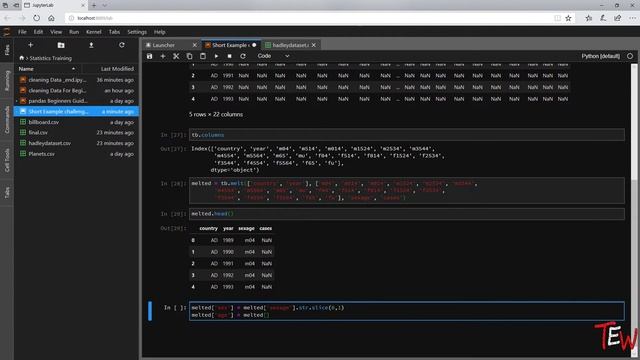Select cleaning Data For Begi... notebook file
Screen dimensions: 640x360
tap(76, 90)
